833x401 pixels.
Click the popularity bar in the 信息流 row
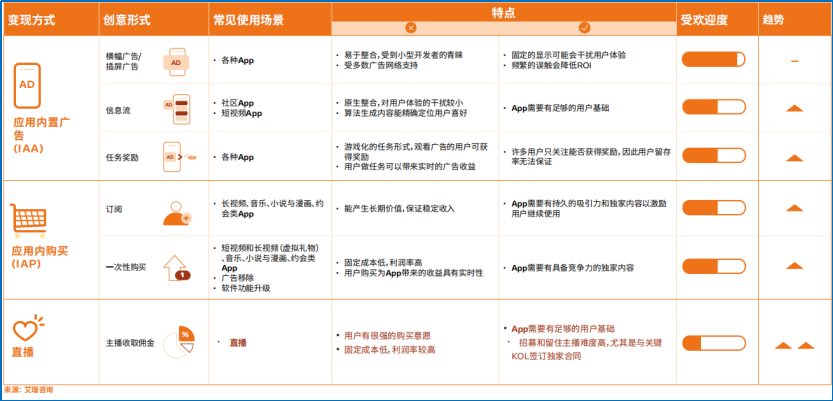(714, 108)
